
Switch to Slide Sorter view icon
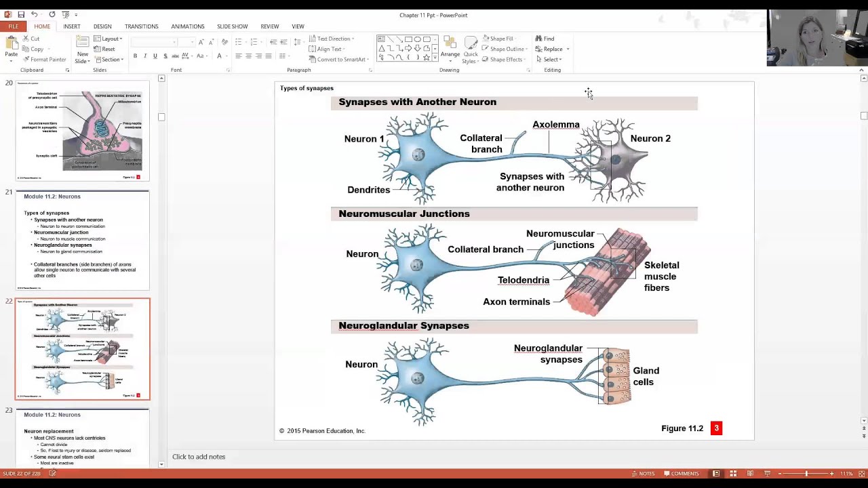coord(733,473)
